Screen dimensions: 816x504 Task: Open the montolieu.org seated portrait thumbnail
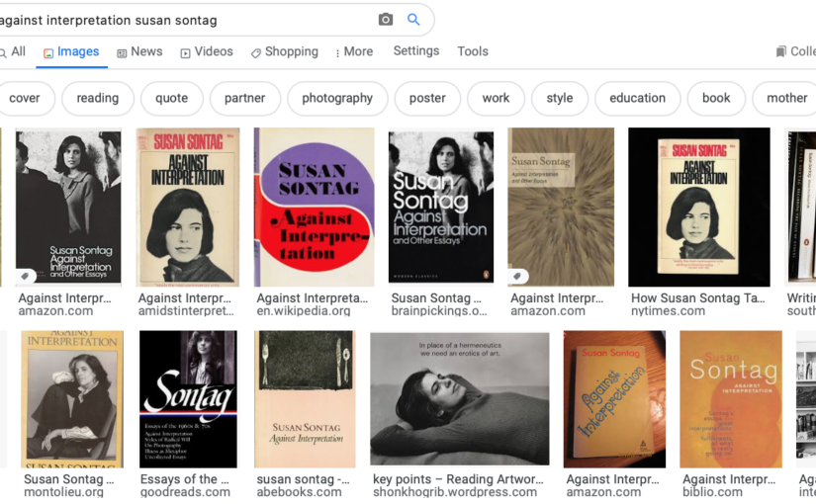tap(72, 399)
